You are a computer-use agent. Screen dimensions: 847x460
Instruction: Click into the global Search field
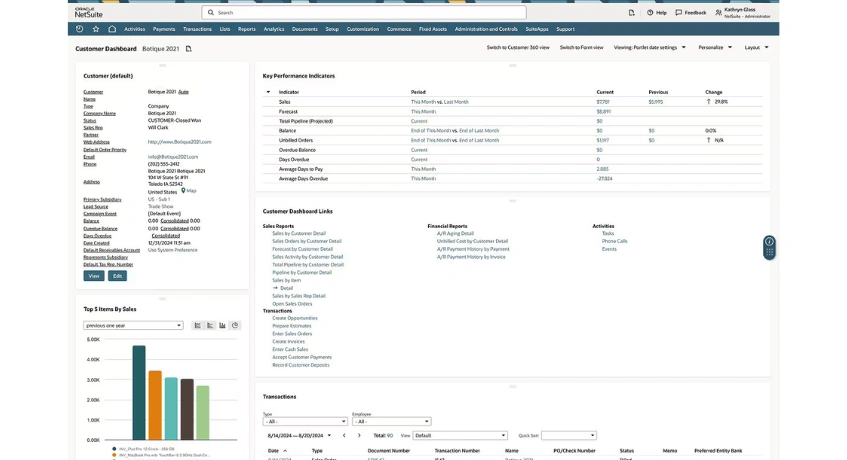[364, 12]
